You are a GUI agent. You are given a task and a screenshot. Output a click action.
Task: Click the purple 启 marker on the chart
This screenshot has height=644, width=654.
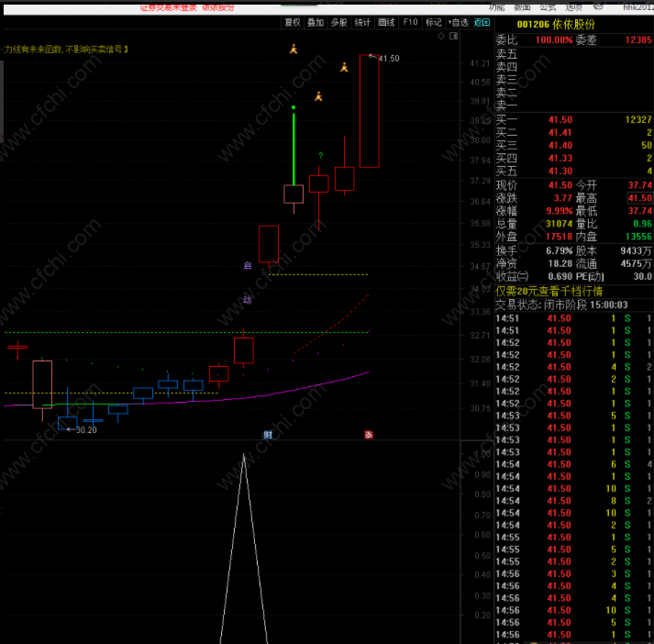(x=248, y=266)
